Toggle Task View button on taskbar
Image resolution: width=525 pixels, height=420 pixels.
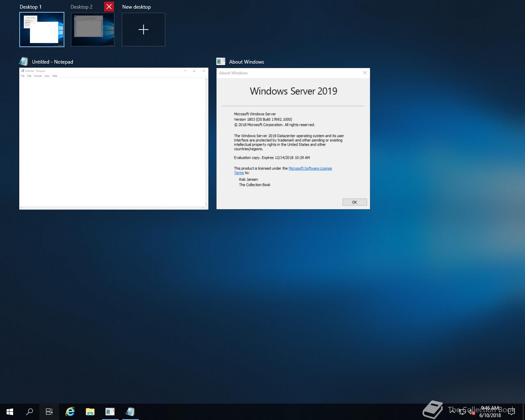click(x=49, y=411)
